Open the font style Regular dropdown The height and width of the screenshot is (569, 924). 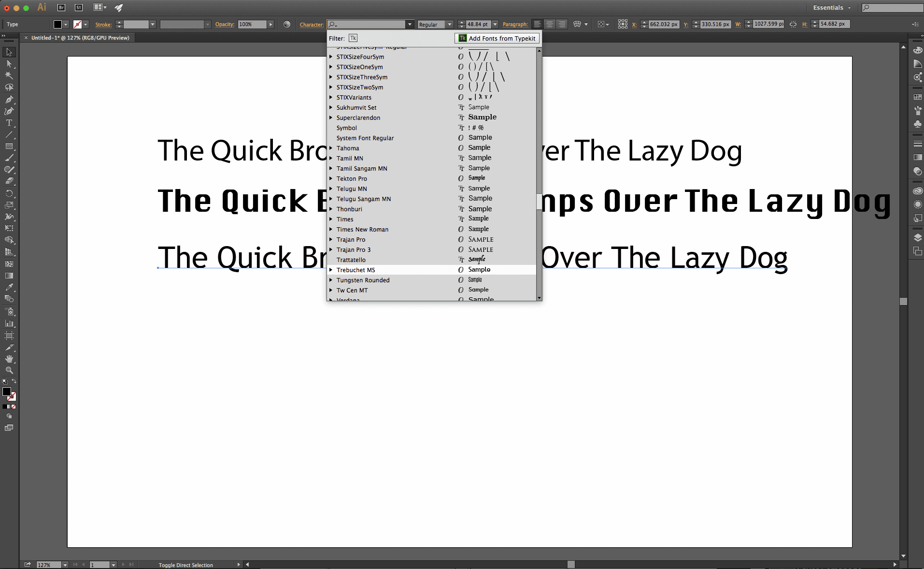click(450, 24)
